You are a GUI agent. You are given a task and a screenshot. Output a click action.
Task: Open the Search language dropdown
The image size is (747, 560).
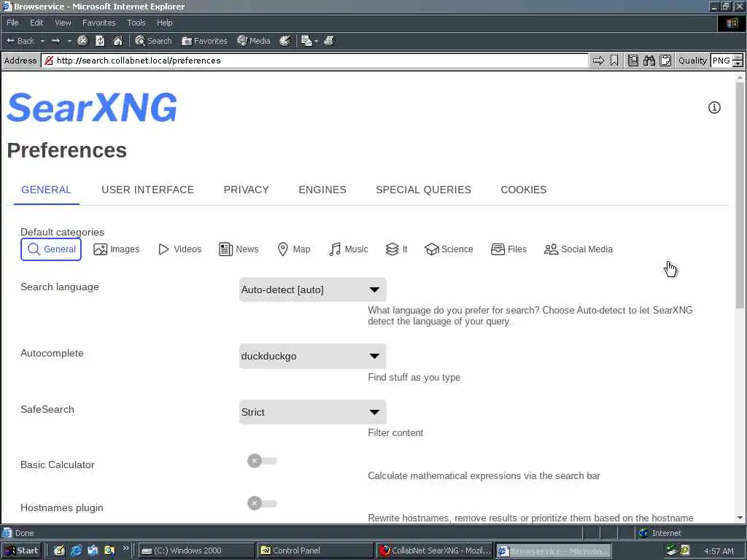point(312,289)
